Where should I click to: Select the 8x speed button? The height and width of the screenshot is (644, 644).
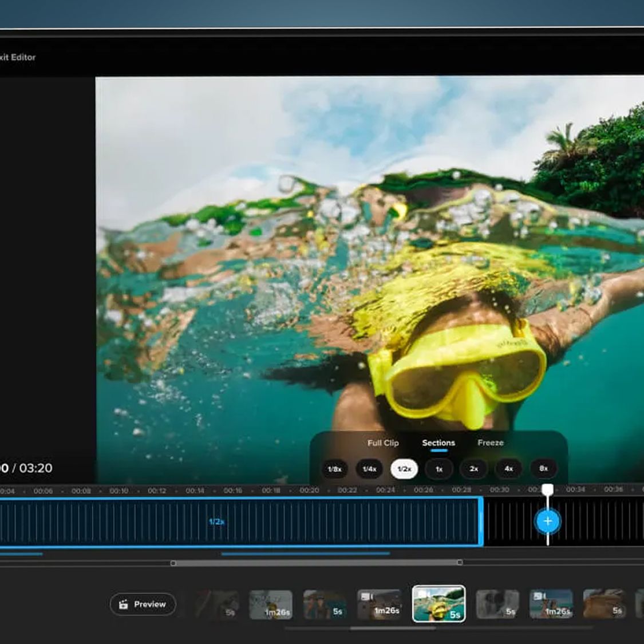[x=543, y=469]
